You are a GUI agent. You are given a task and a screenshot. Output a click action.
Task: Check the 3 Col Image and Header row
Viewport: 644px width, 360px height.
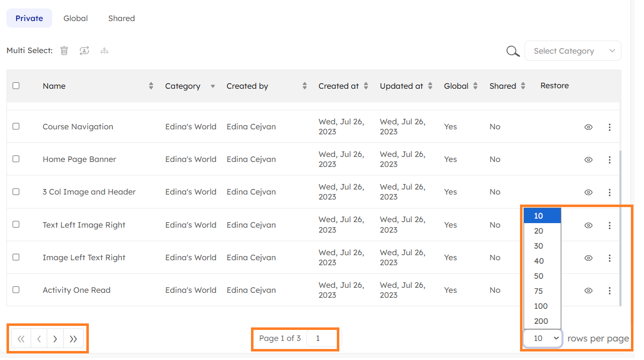click(x=16, y=192)
